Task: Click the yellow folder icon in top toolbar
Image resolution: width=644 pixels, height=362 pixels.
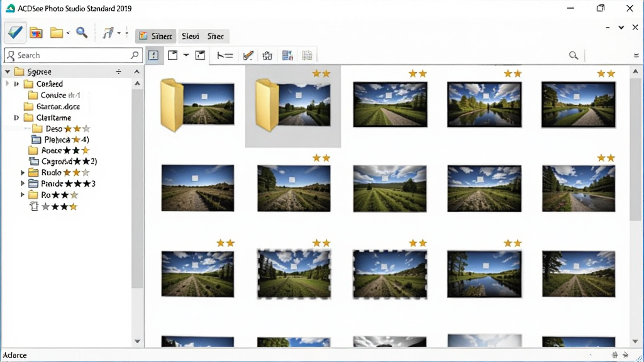Action: [57, 33]
